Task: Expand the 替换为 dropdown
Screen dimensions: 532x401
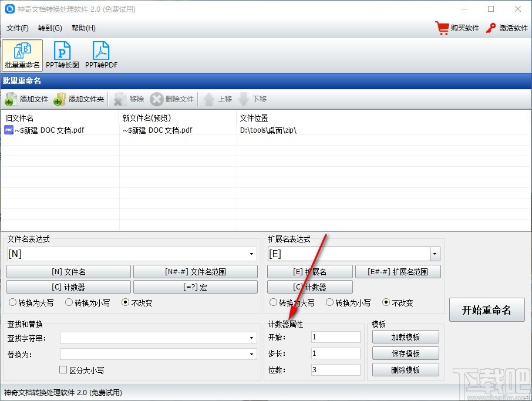Action: 251,354
